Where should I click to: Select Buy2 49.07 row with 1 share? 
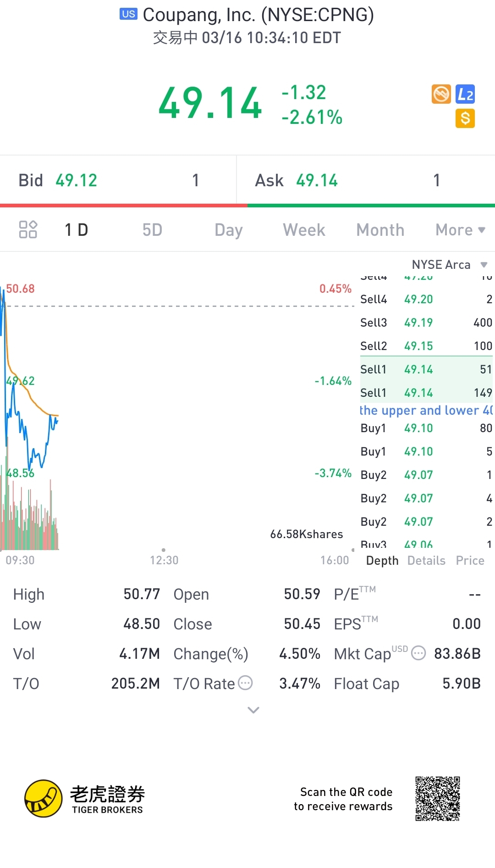click(426, 475)
